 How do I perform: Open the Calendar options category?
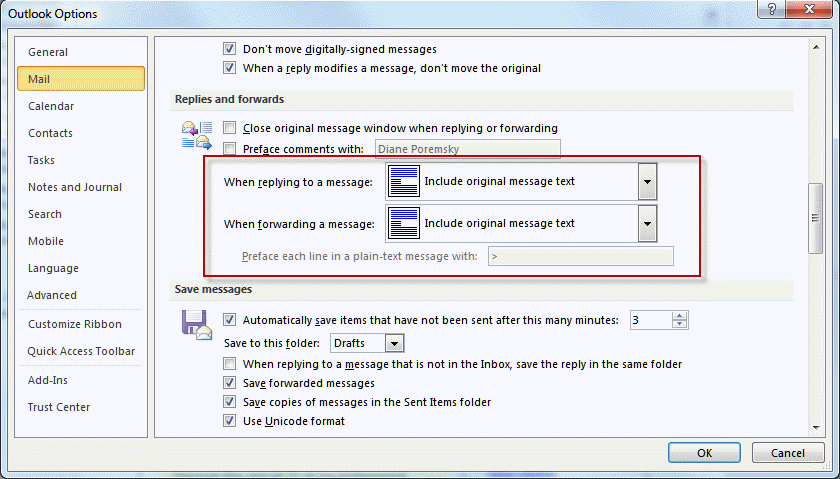[81, 106]
